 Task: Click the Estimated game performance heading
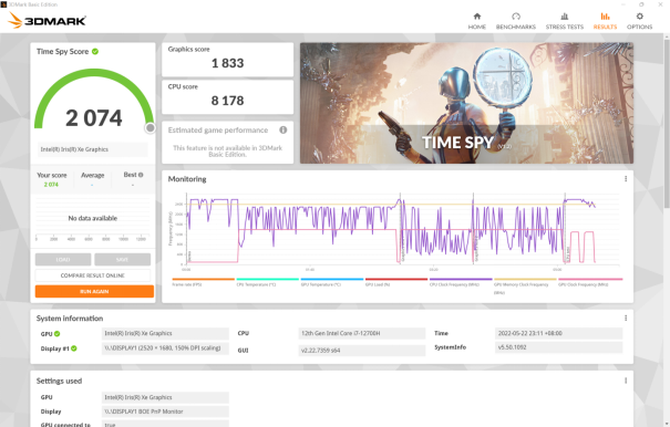tap(218, 130)
